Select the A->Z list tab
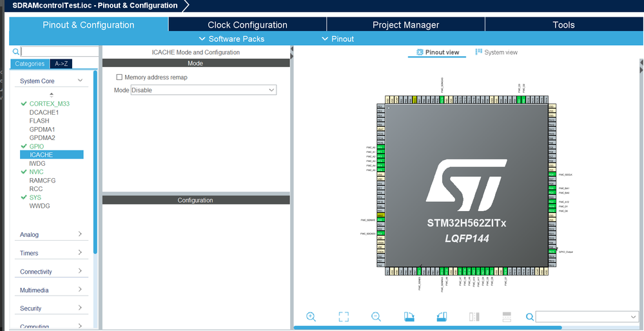 61,64
